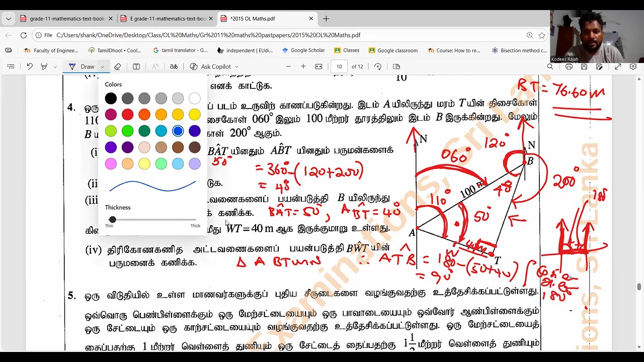Print the PDF document
The width and height of the screenshot is (644, 362).
click(569, 66)
